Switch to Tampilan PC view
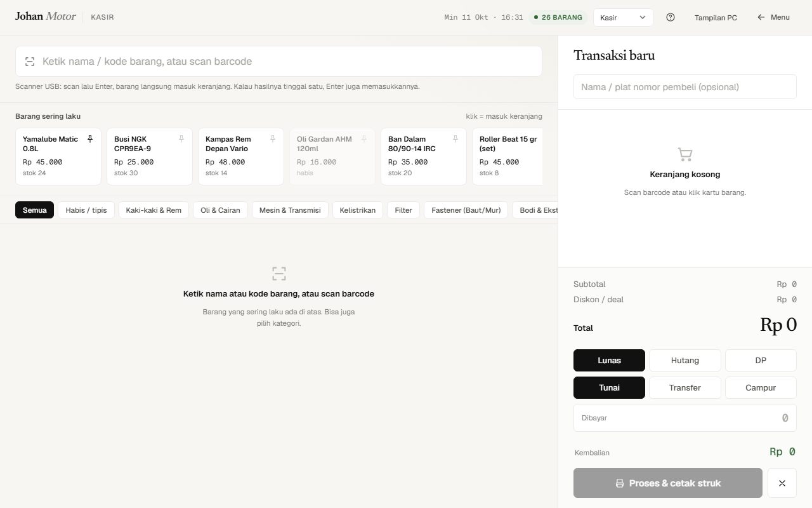The width and height of the screenshot is (812, 508). tap(716, 17)
